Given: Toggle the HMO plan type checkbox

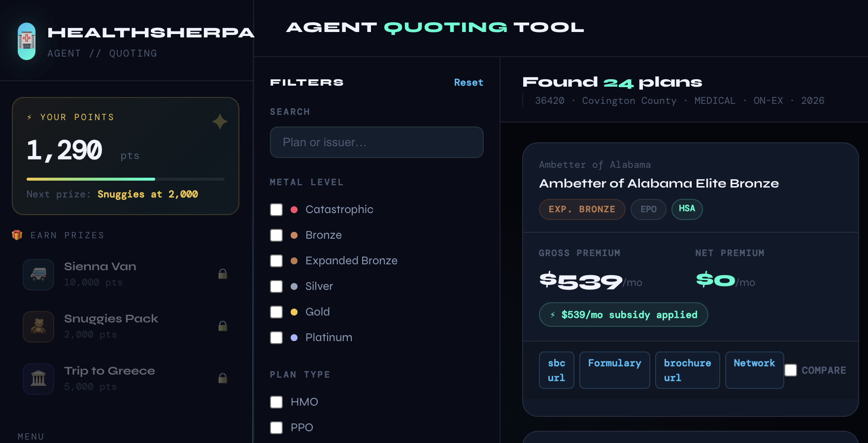Looking at the screenshot, I should pos(276,402).
